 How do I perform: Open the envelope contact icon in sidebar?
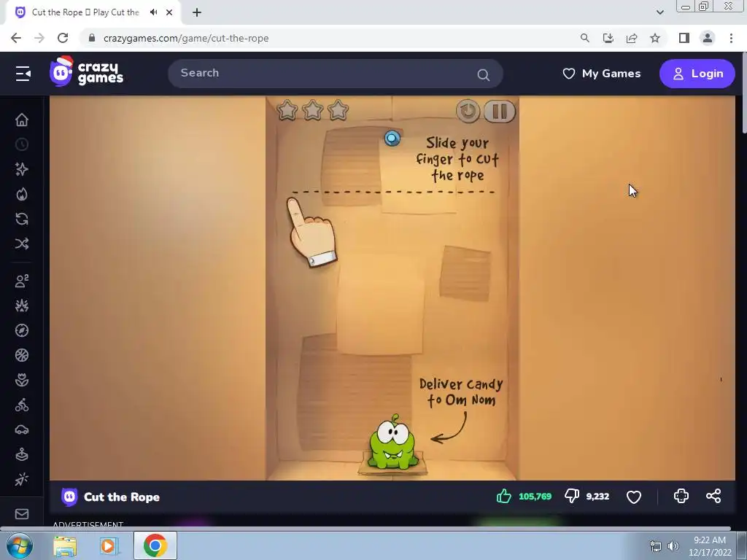pos(21,514)
